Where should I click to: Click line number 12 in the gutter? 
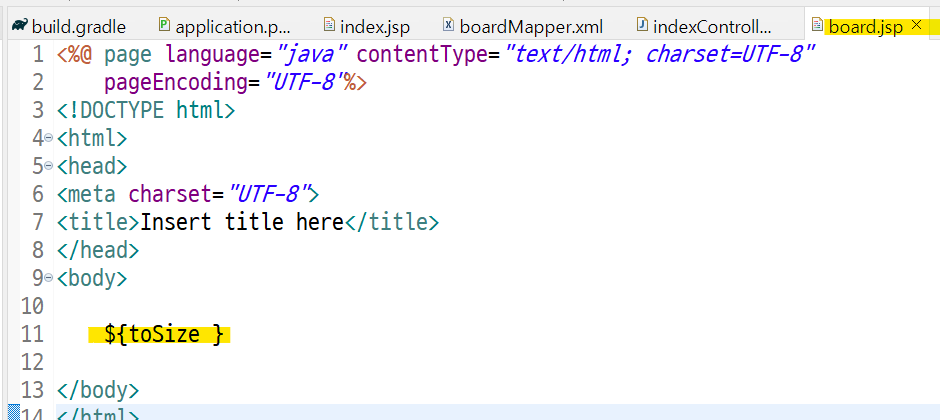pyautogui.click(x=32, y=362)
